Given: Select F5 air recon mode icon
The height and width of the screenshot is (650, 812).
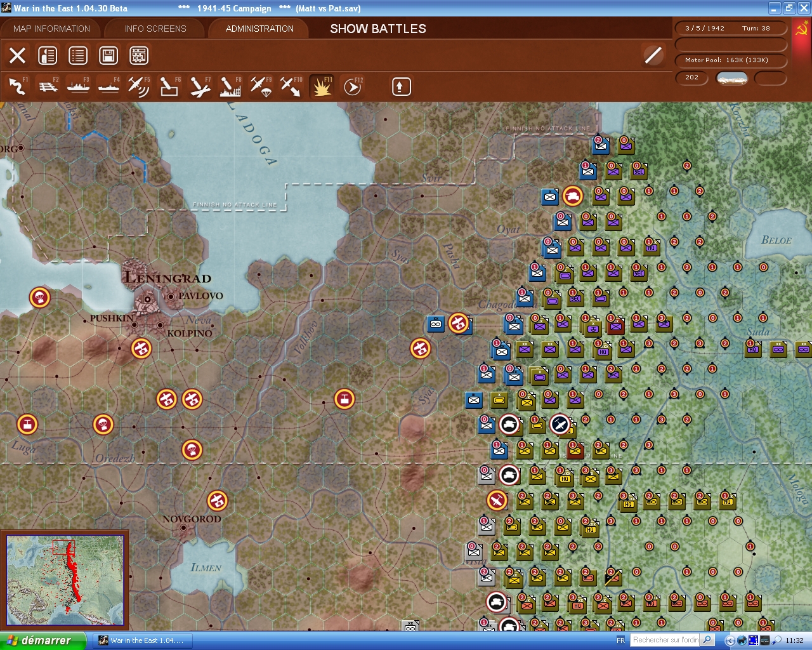Looking at the screenshot, I should click(x=139, y=86).
